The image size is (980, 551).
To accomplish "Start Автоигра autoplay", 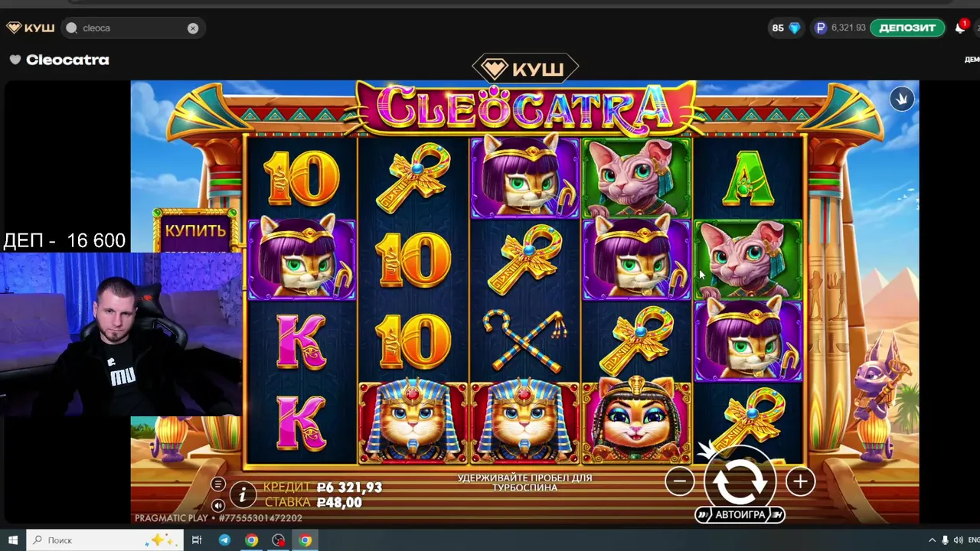I will click(x=740, y=515).
